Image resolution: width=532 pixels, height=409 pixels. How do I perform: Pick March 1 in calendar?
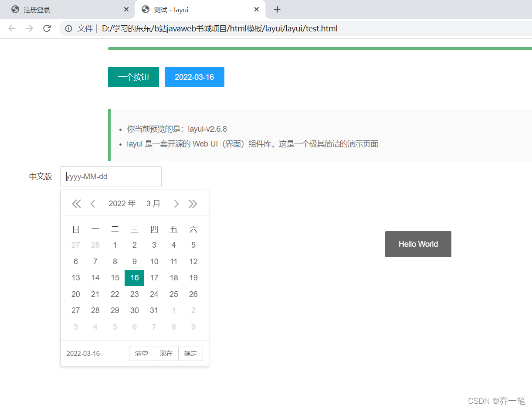pos(115,245)
